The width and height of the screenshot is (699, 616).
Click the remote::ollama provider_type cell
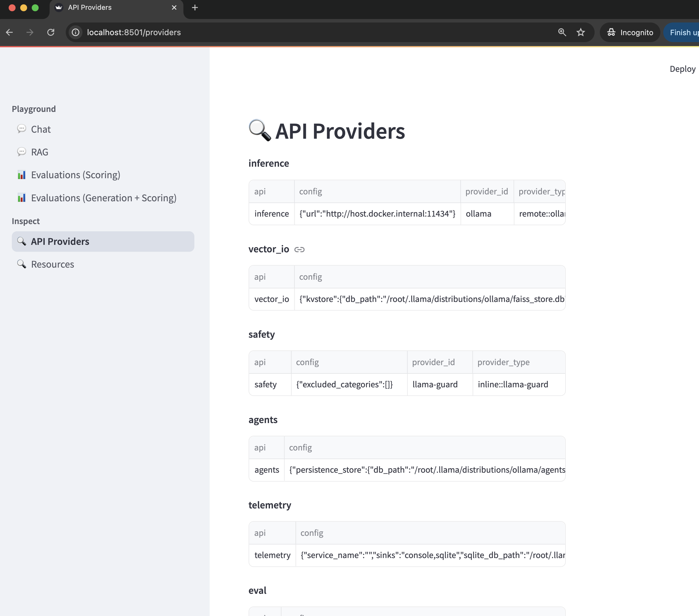pos(540,214)
